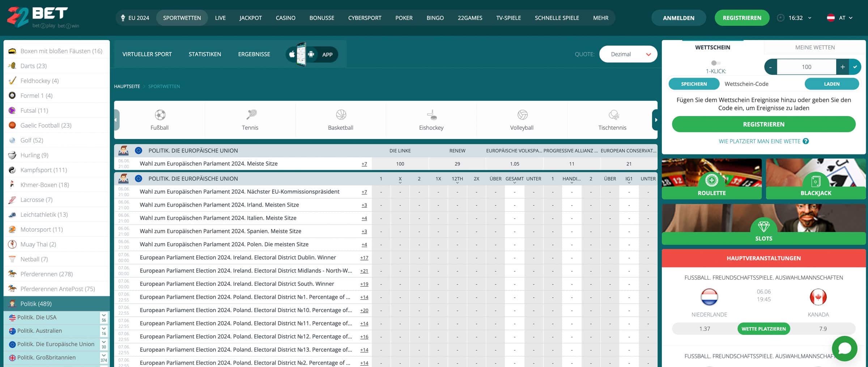Open the live chat bubble

tap(844, 349)
